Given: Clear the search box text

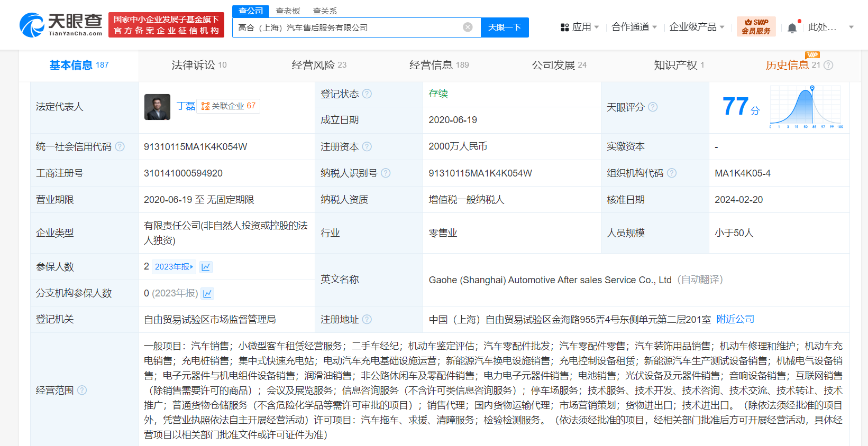Looking at the screenshot, I should (468, 27).
